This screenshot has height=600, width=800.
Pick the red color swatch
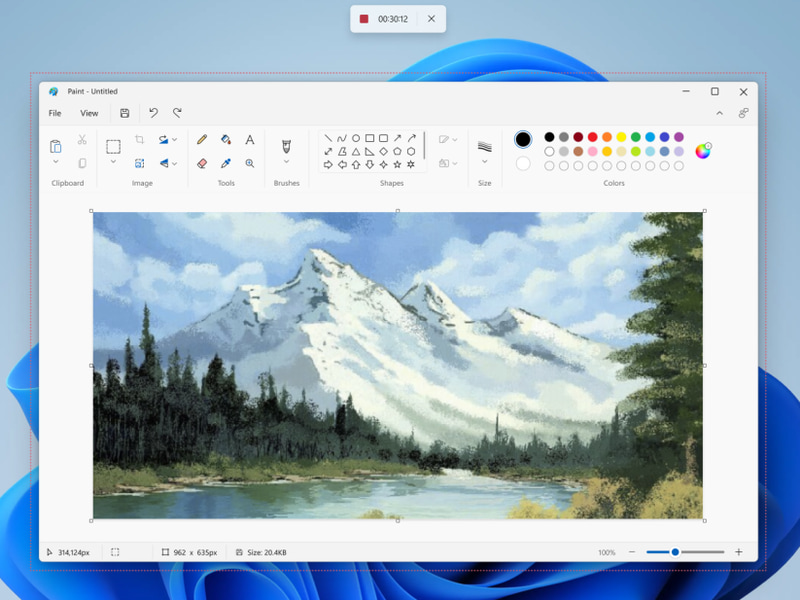(x=592, y=137)
